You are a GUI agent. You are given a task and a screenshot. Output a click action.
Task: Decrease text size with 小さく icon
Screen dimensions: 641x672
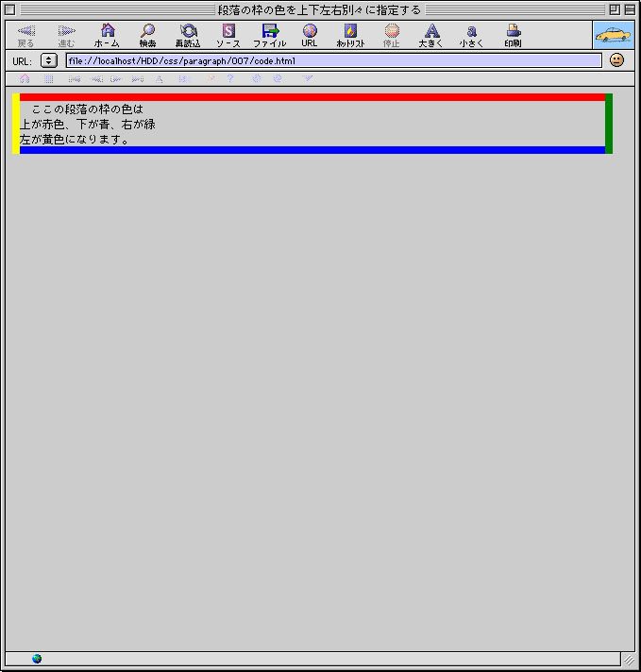click(471, 31)
